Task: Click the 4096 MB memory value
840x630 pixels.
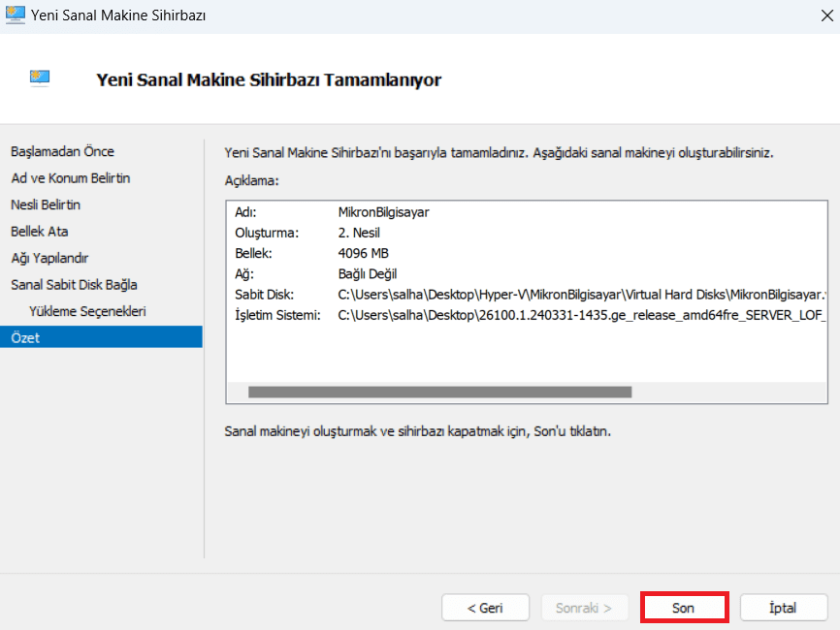Action: 363,253
